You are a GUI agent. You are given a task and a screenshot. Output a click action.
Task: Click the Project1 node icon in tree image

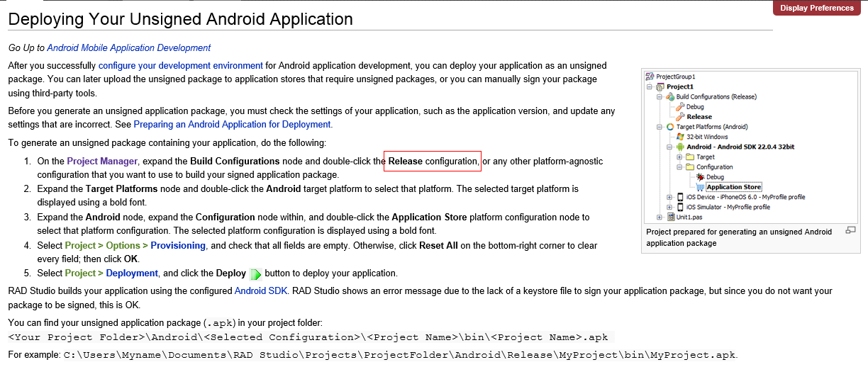click(660, 87)
